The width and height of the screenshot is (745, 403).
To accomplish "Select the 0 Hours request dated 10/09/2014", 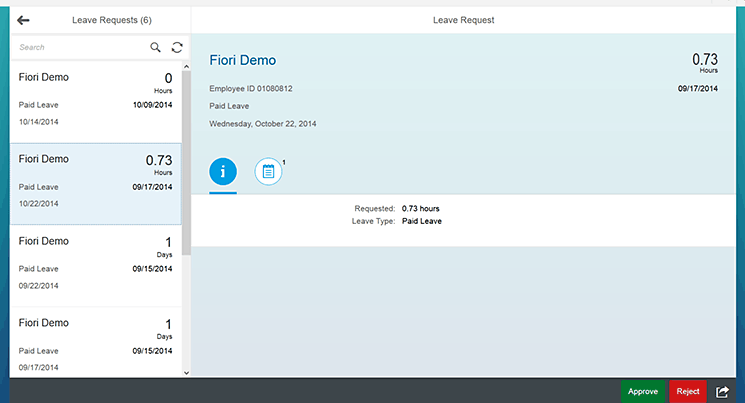I will [x=96, y=102].
